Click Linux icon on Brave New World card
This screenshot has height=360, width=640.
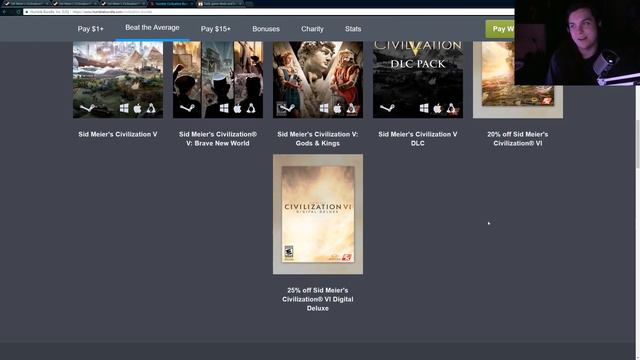[251, 108]
